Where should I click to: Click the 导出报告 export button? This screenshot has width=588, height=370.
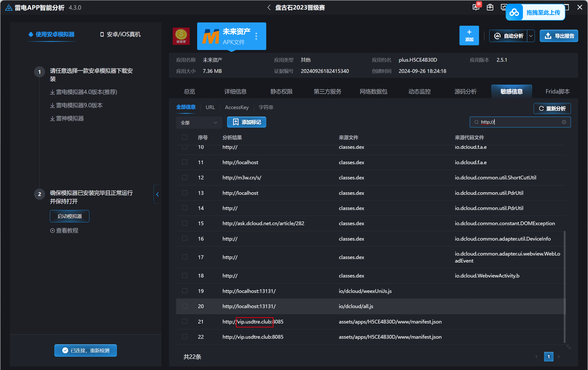click(x=559, y=36)
